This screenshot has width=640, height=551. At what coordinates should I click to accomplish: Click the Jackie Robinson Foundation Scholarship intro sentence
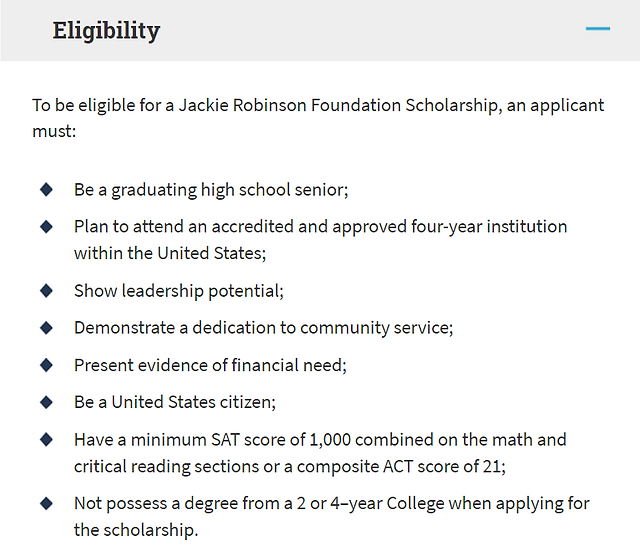(x=318, y=118)
